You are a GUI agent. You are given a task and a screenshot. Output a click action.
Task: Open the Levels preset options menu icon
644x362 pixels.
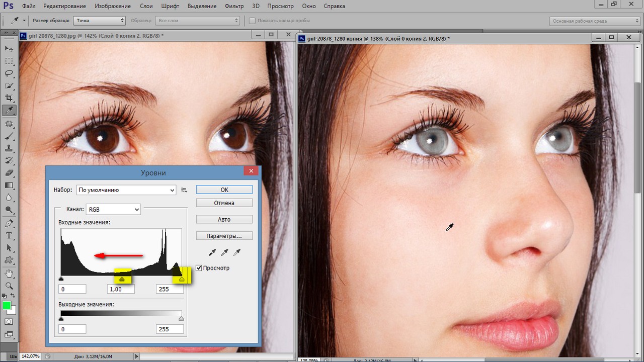(184, 190)
